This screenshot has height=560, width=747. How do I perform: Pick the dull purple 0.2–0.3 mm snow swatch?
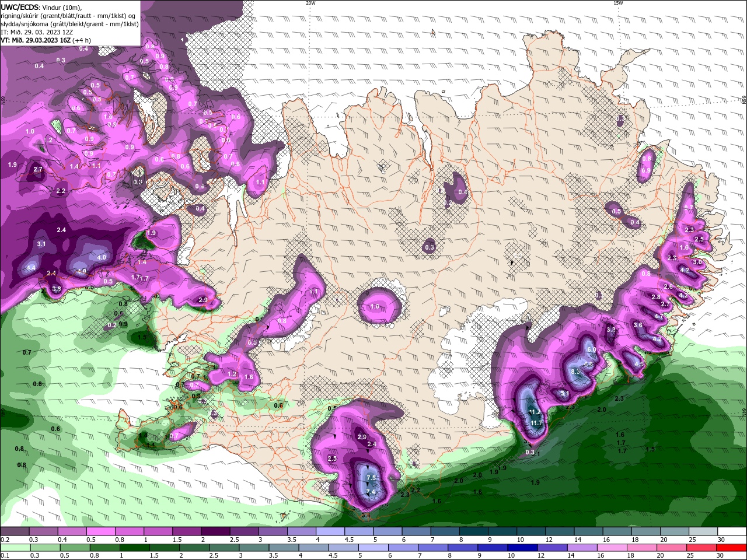(x=15, y=531)
